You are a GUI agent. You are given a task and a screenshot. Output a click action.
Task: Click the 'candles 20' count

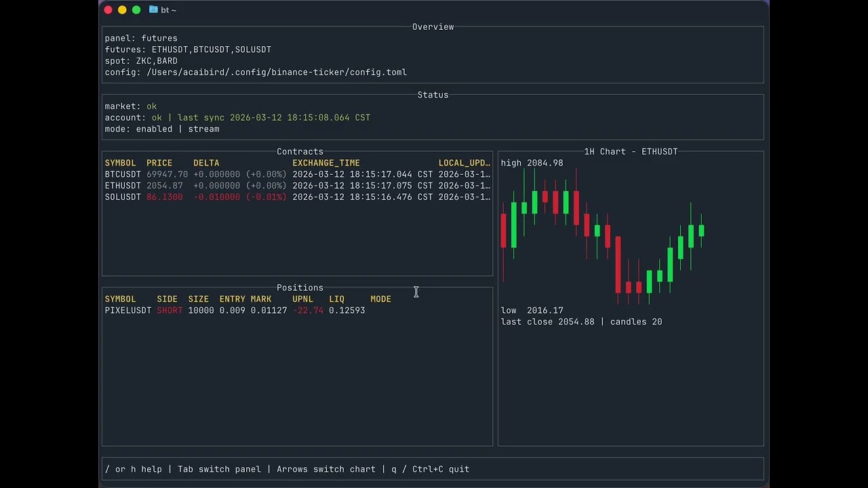[637, 322]
